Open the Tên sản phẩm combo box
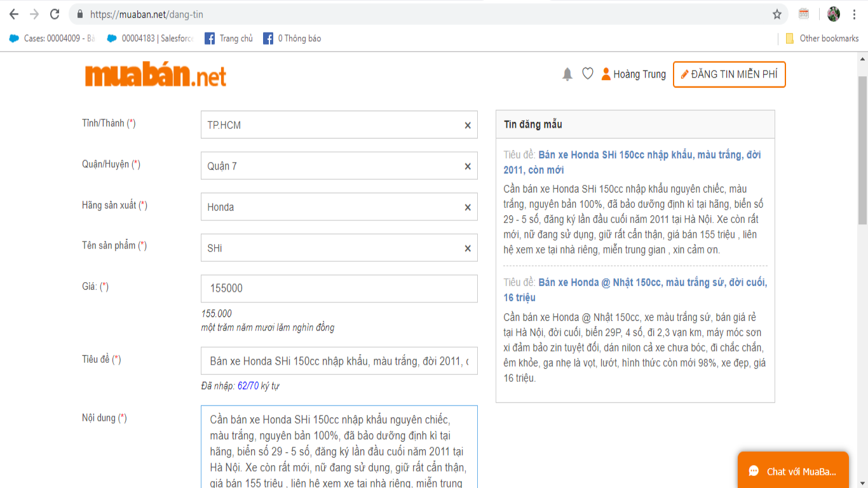The width and height of the screenshot is (868, 488). (x=339, y=248)
